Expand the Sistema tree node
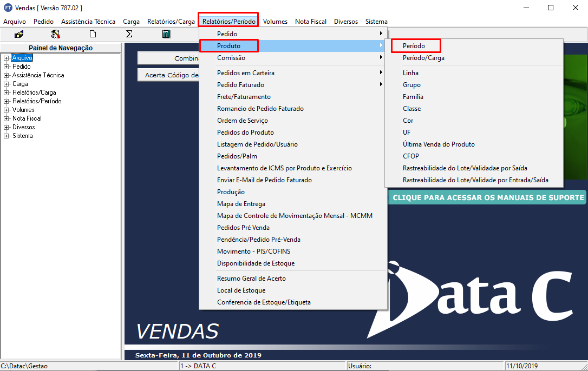The height and width of the screenshot is (371, 588). click(6, 136)
